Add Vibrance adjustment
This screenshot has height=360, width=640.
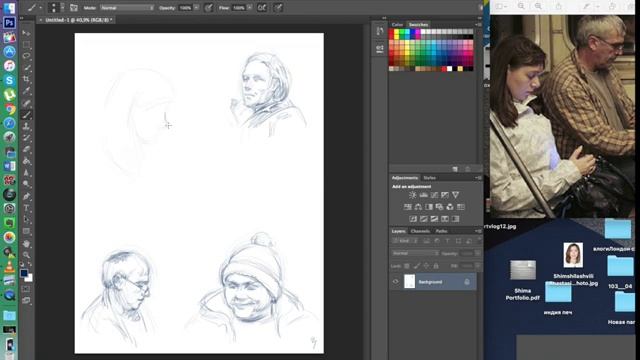(456, 195)
